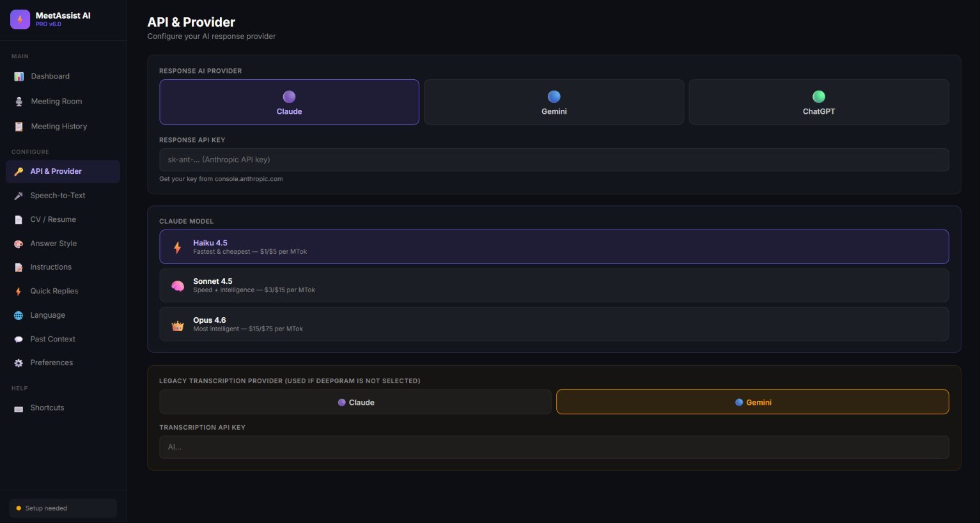This screenshot has height=523, width=980.
Task: Focus the Response API key field
Action: point(554,160)
